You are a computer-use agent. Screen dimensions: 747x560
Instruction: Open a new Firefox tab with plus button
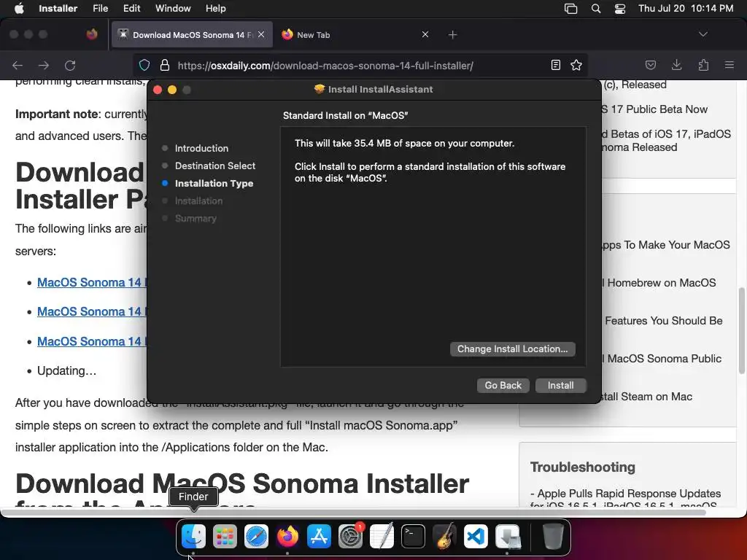coord(452,35)
